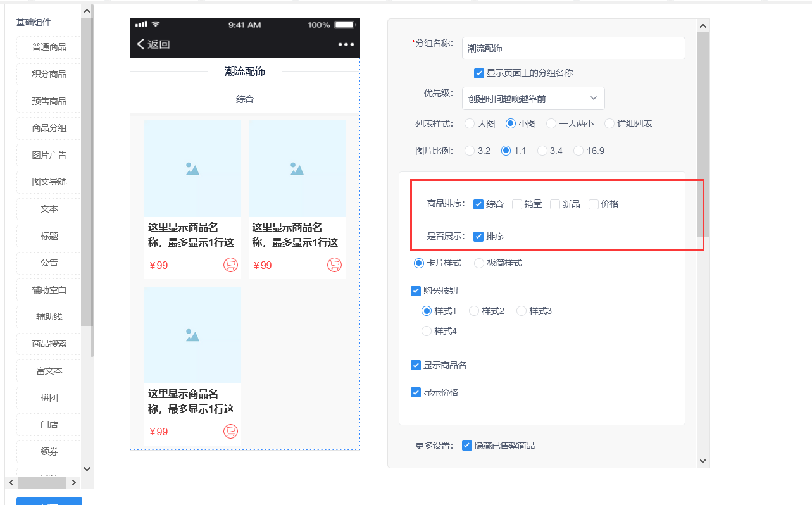
Task: Select buy button 样式1
Action: 427,311
